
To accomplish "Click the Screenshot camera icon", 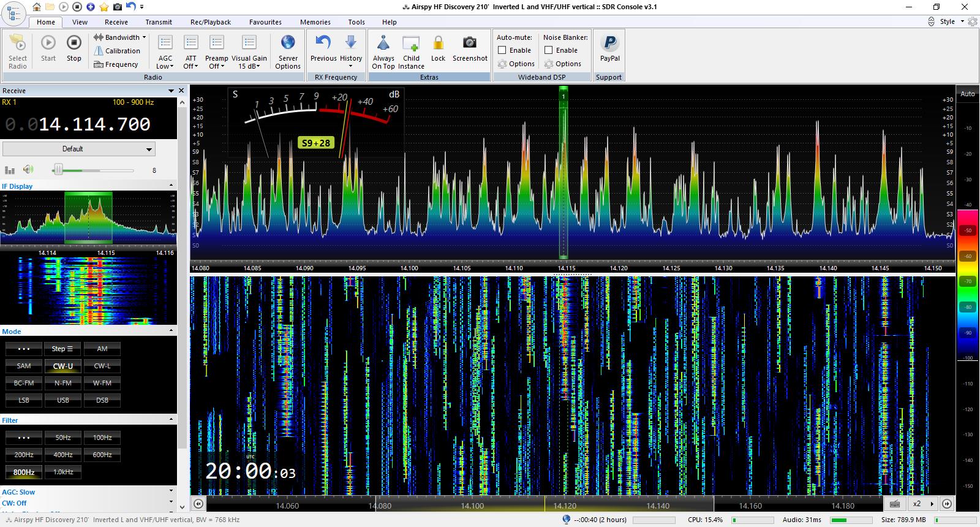I will (x=469, y=43).
